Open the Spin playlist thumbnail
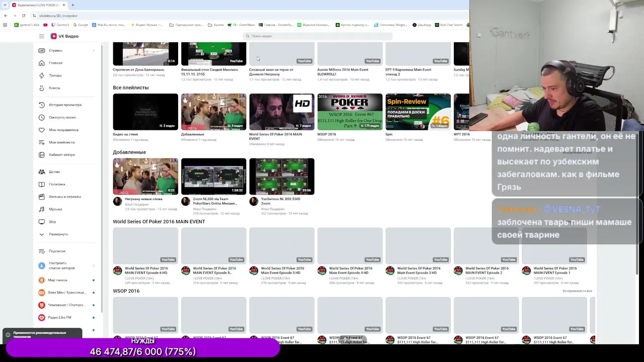Viewport: 644px width, 362px height. pos(418,112)
